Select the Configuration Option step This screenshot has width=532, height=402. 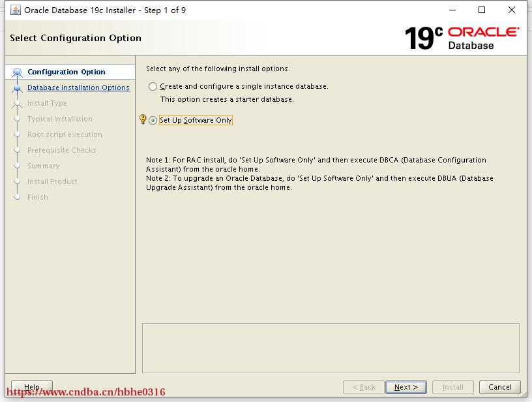coord(66,72)
